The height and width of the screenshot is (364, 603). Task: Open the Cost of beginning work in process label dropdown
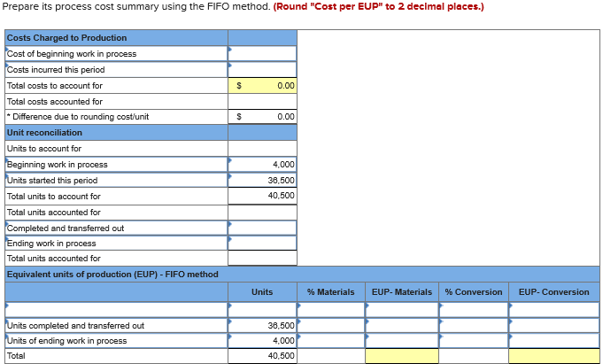(x=117, y=53)
